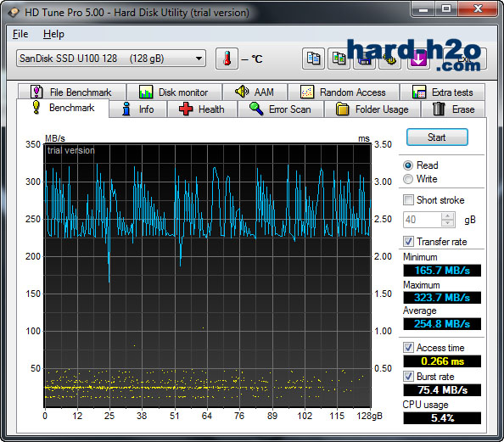The width and height of the screenshot is (504, 442).
Task: Open the File menu
Action: pos(20,34)
